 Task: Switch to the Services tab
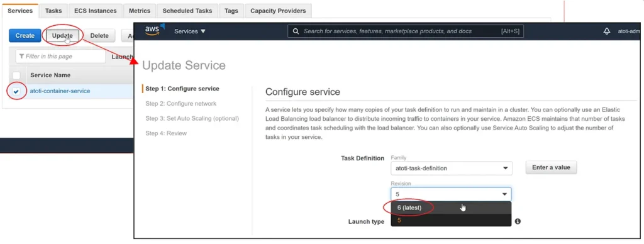point(20,11)
